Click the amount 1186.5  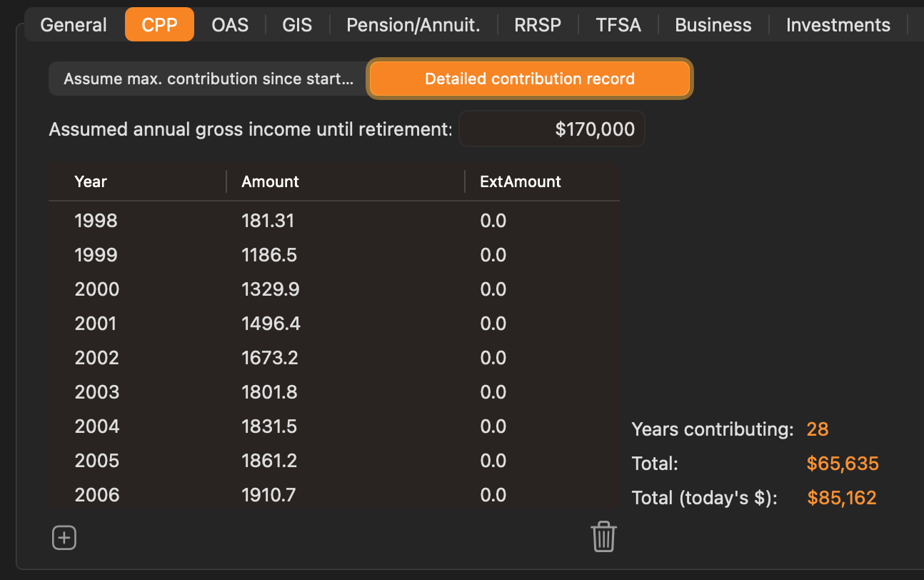[270, 255]
